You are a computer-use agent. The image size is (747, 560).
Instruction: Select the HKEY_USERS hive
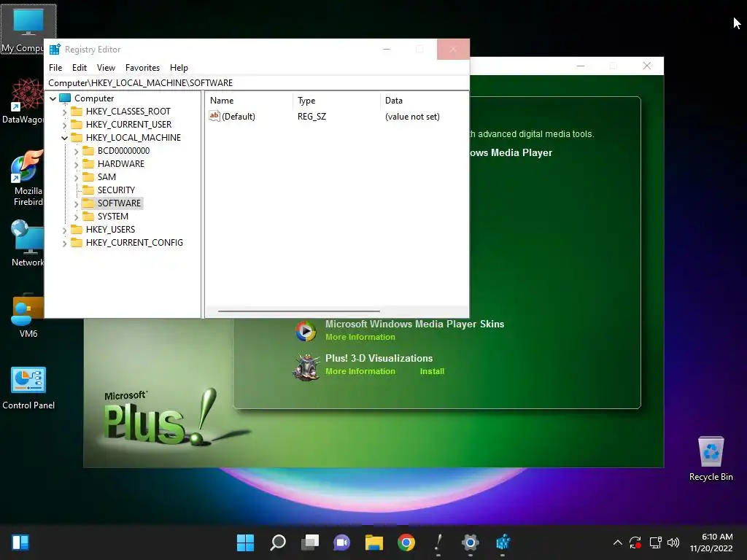110,230
